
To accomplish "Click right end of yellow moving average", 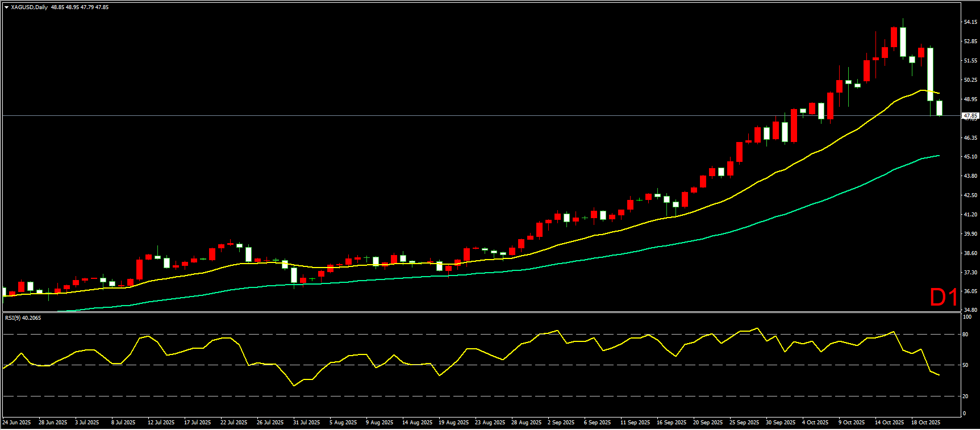I will pyautogui.click(x=939, y=93).
